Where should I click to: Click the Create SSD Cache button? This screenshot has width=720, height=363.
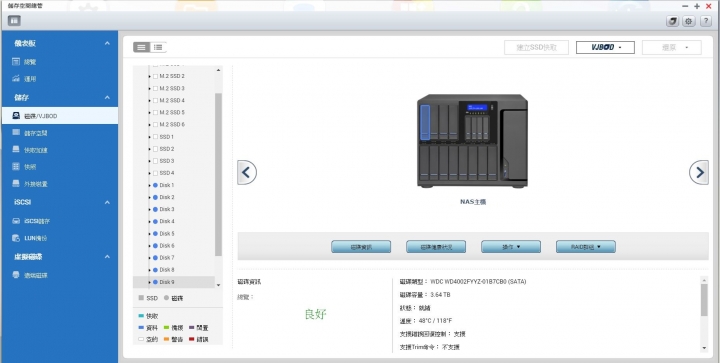click(x=536, y=47)
